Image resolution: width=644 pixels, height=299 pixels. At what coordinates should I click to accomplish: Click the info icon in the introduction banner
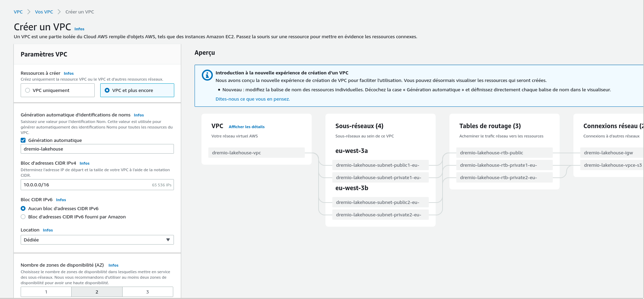coord(207,75)
